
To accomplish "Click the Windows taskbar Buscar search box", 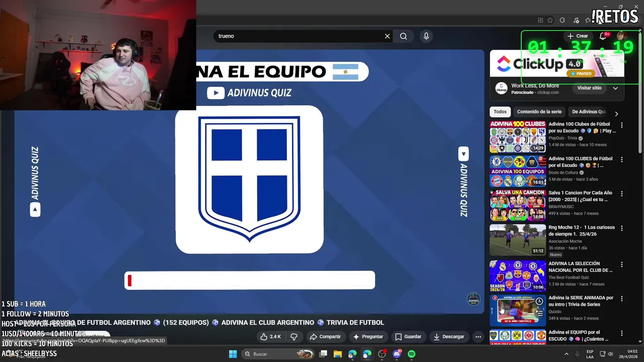I will tap(278, 354).
